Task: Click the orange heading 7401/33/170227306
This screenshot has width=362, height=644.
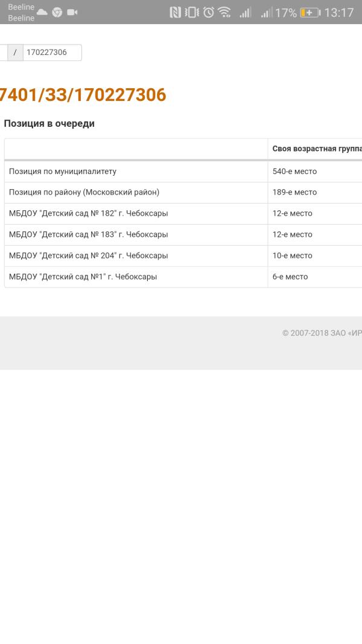Action: coord(83,95)
